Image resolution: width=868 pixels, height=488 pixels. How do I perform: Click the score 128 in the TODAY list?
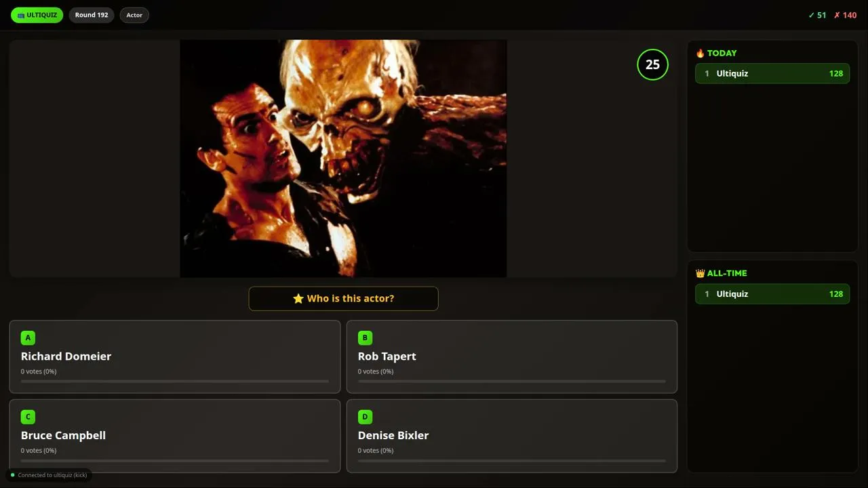click(x=836, y=73)
